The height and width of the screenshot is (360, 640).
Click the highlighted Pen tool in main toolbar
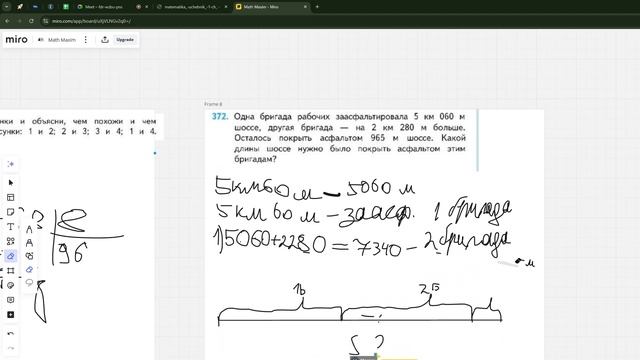11,256
